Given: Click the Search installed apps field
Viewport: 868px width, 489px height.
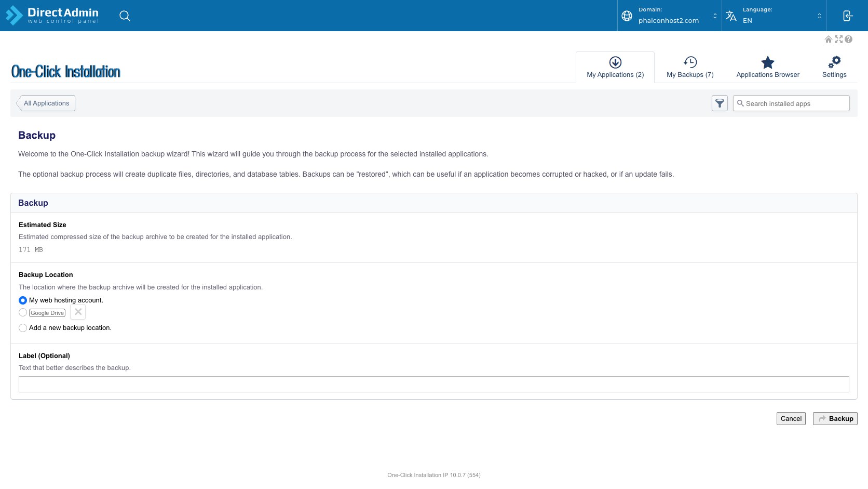Looking at the screenshot, I should click(x=791, y=103).
